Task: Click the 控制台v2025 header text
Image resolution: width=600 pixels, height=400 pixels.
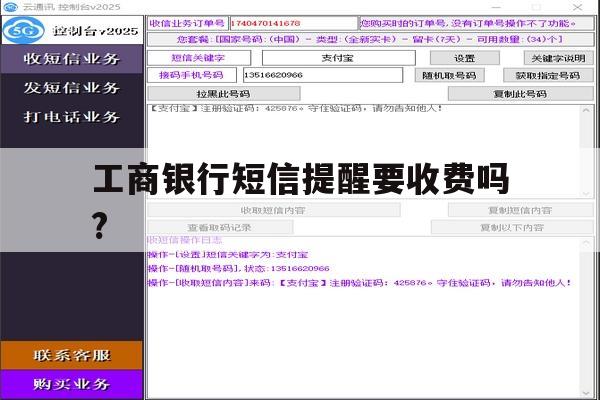Action: [96, 31]
